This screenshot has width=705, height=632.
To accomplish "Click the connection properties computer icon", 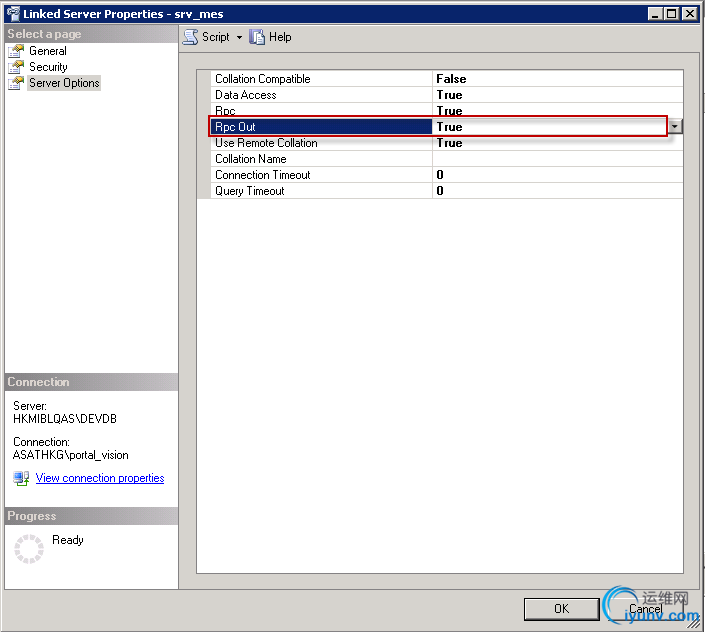I will (x=21, y=478).
